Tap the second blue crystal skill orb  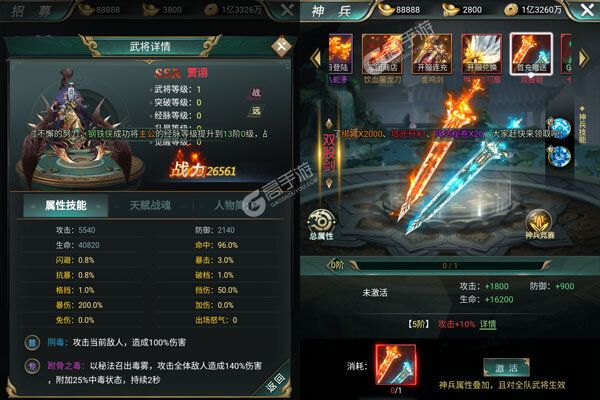pyautogui.click(x=559, y=157)
